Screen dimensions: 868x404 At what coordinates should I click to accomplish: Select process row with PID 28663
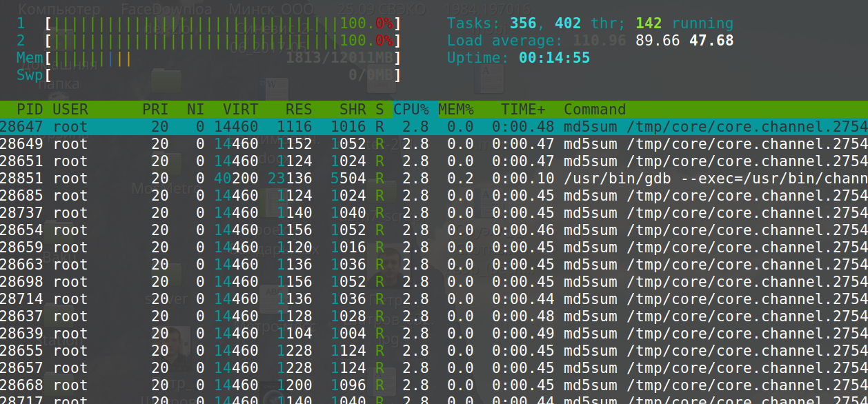click(434, 265)
